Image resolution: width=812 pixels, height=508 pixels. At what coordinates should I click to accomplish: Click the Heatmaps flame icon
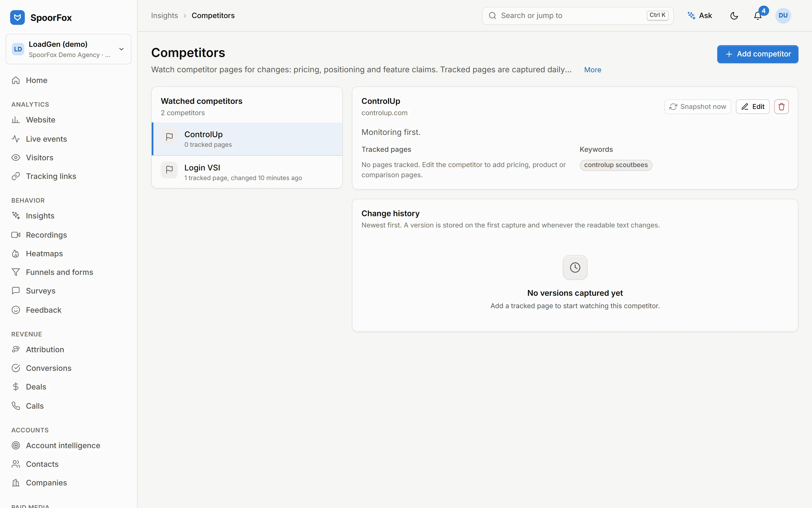click(x=16, y=254)
